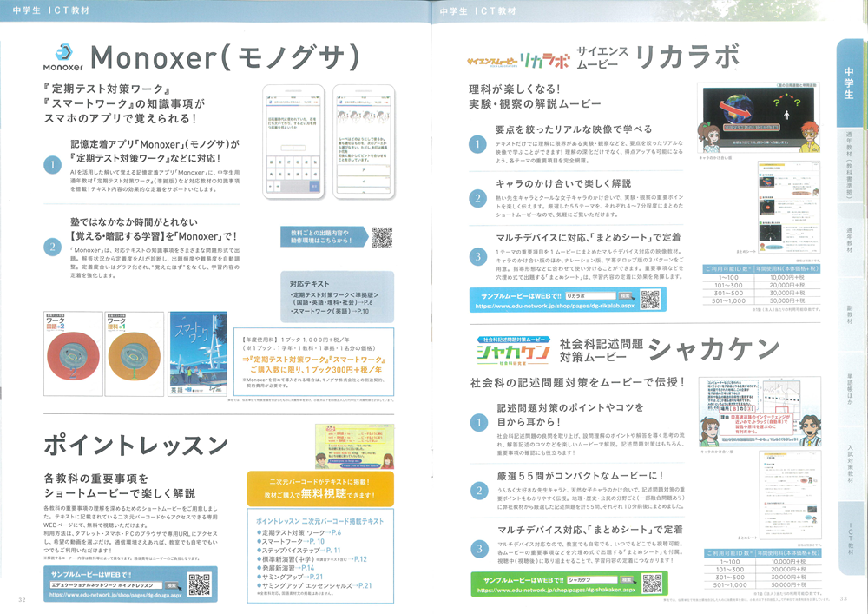This screenshot has height=614, width=868.
Task: Open the right smartphone app screenshot
Action: [364, 142]
